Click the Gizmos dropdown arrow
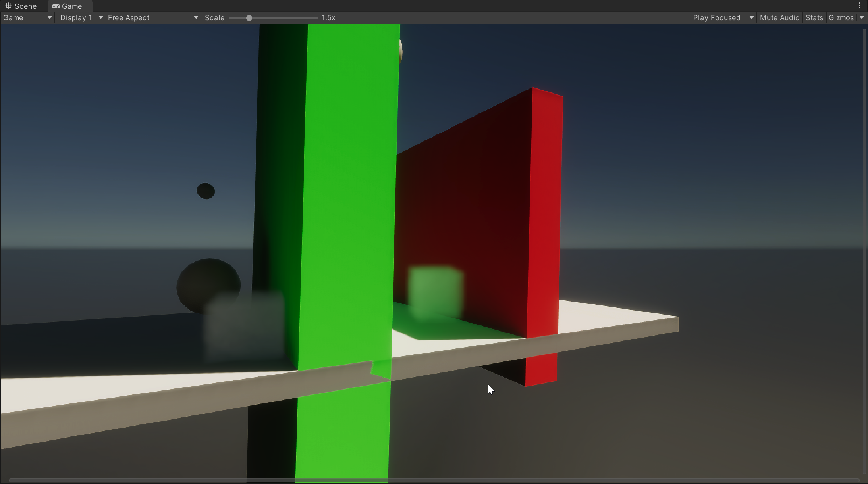This screenshot has width=868, height=484. click(x=862, y=18)
